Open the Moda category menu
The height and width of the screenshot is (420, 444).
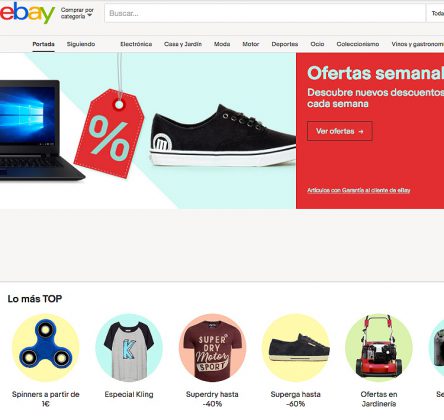(x=222, y=44)
